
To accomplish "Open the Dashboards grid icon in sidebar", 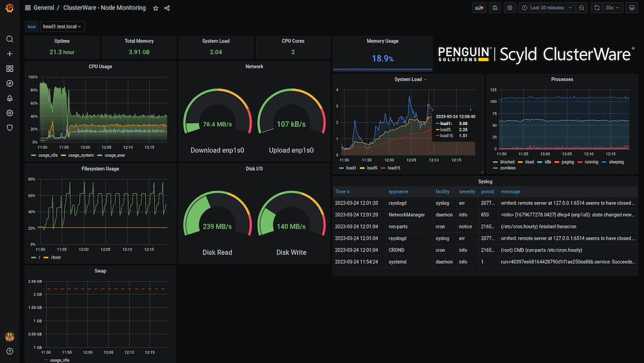I will pyautogui.click(x=10, y=68).
